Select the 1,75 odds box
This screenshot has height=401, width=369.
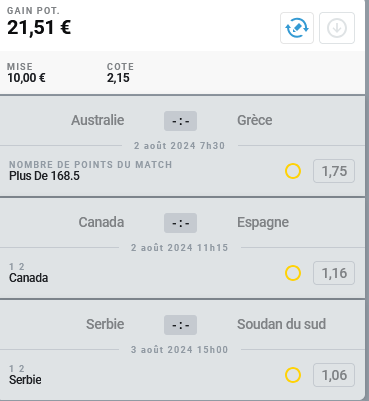point(334,171)
